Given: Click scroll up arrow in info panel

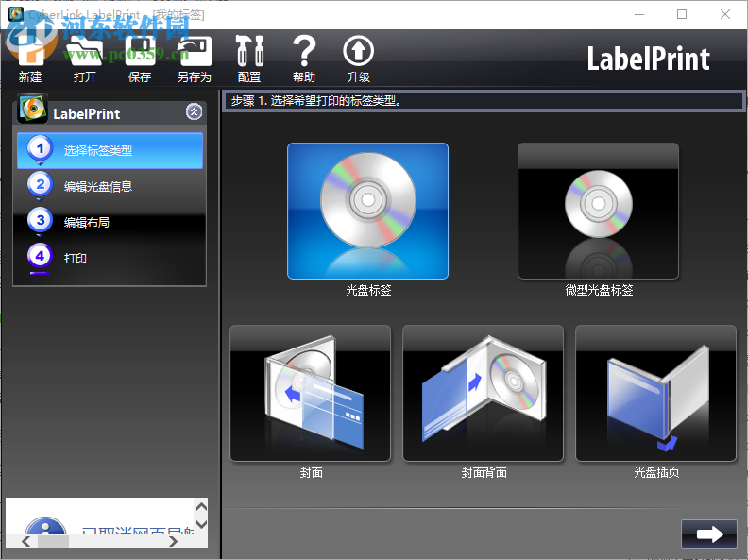Looking at the screenshot, I should click(201, 506).
